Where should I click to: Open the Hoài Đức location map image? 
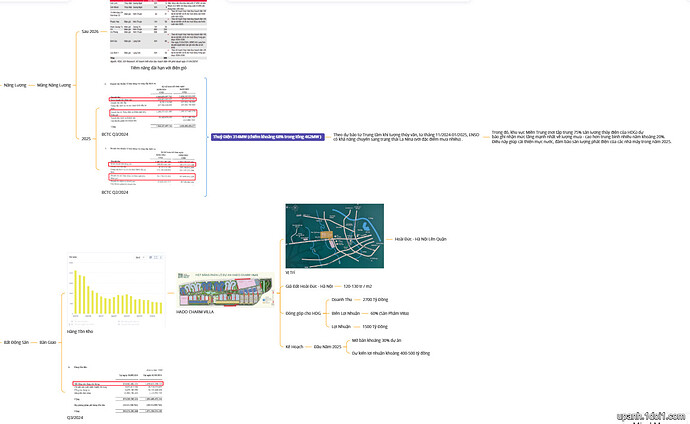point(334,236)
